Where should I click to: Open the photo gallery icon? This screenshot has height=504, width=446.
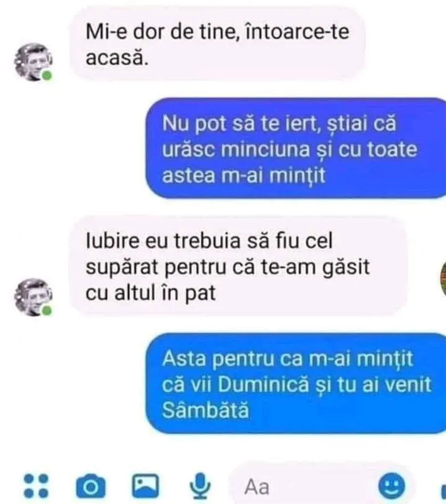[x=146, y=485]
